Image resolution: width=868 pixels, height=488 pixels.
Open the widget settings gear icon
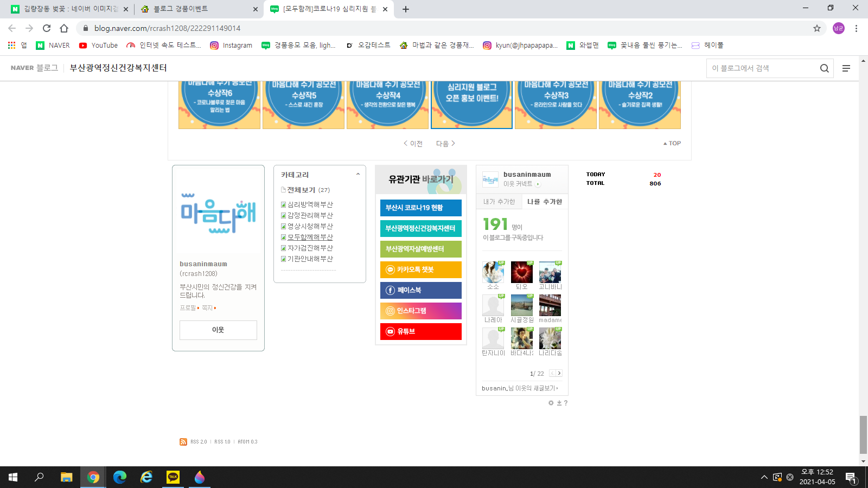[x=551, y=403]
